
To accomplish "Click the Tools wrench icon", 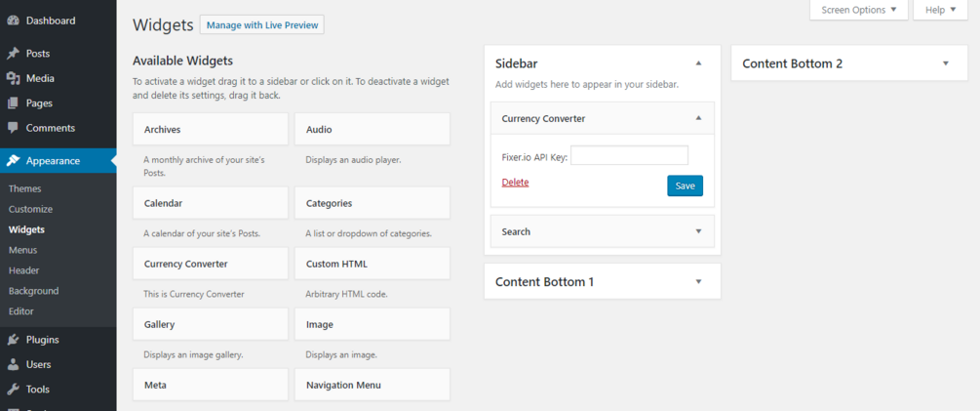I will coord(13,389).
